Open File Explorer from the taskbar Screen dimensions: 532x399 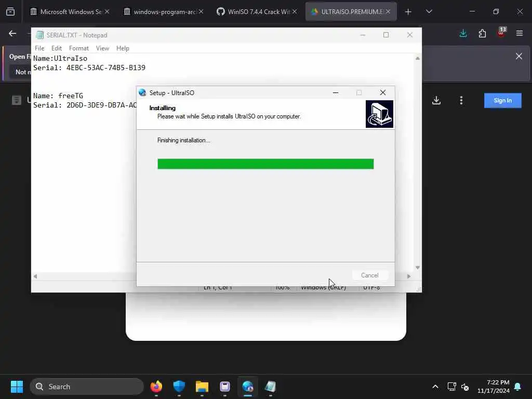click(x=202, y=387)
